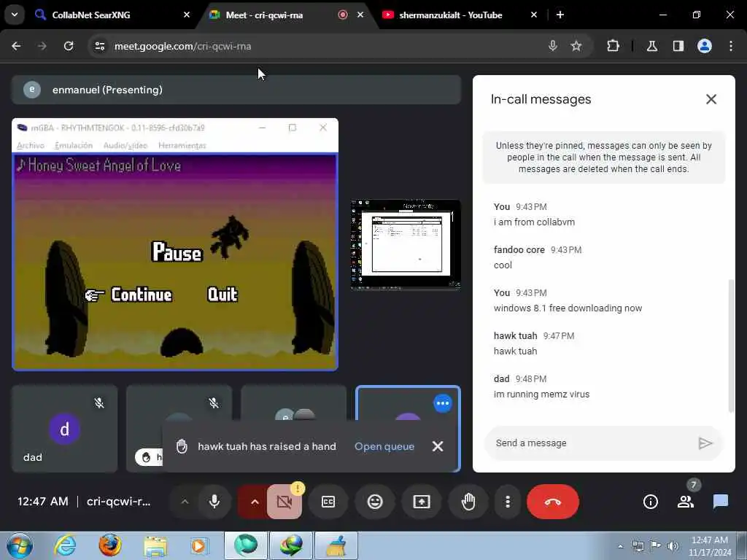Open meeting details info icon
Image resolution: width=747 pixels, height=560 pixels.
pos(650,502)
